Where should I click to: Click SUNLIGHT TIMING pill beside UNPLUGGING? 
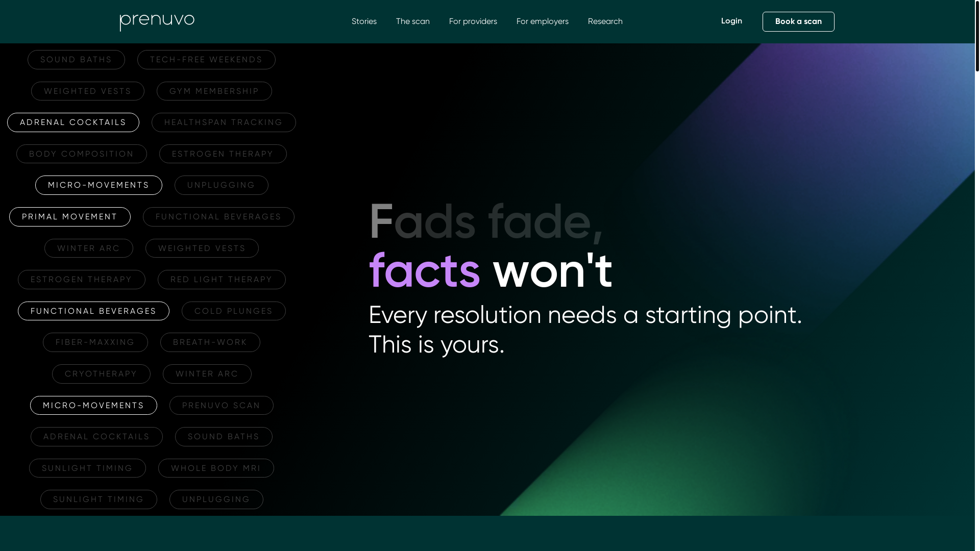click(x=99, y=499)
